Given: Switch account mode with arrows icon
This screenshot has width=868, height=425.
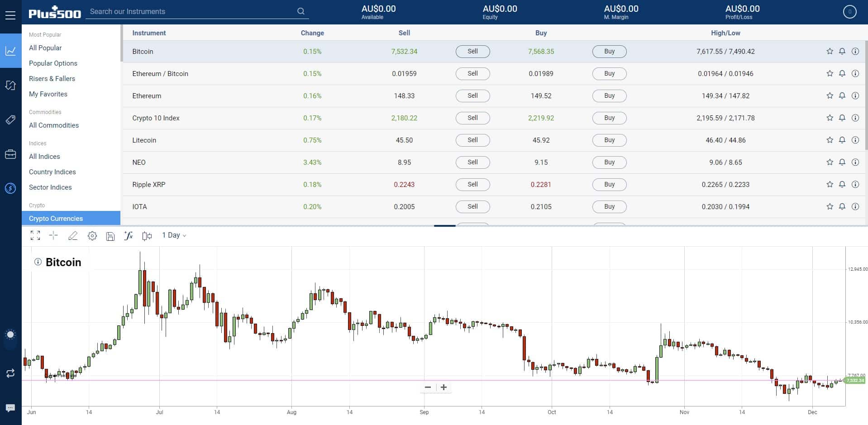Looking at the screenshot, I should (10, 373).
